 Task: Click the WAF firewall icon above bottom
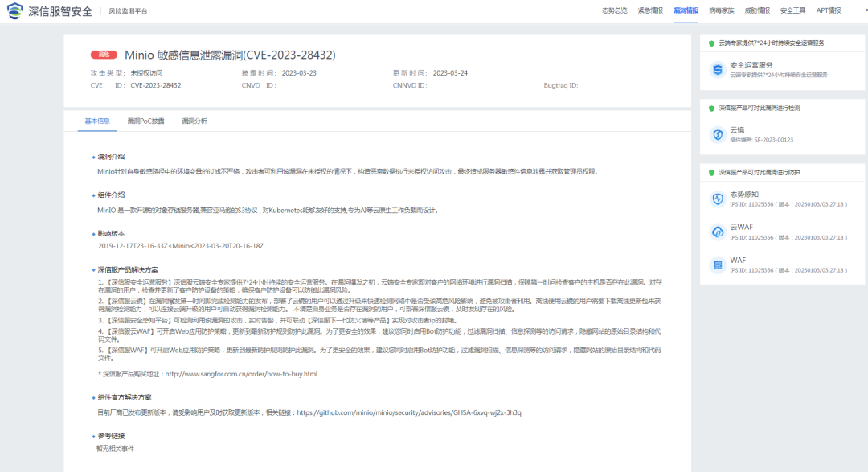(718, 265)
